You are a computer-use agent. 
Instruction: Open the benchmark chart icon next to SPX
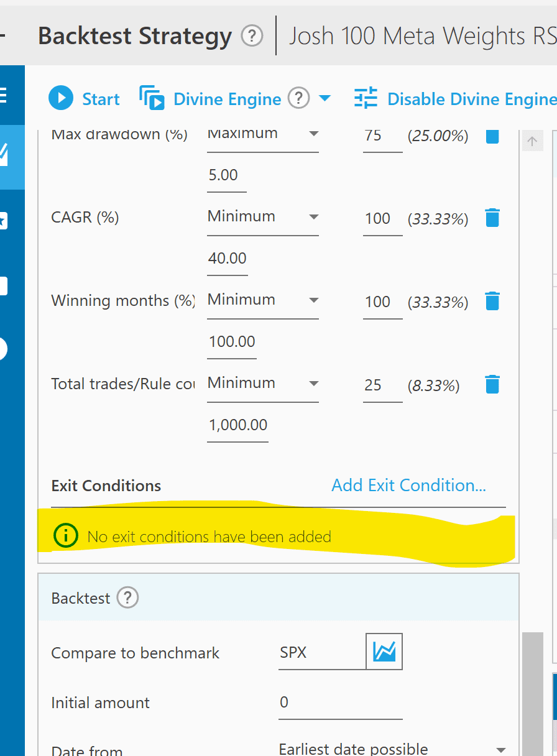coord(384,651)
